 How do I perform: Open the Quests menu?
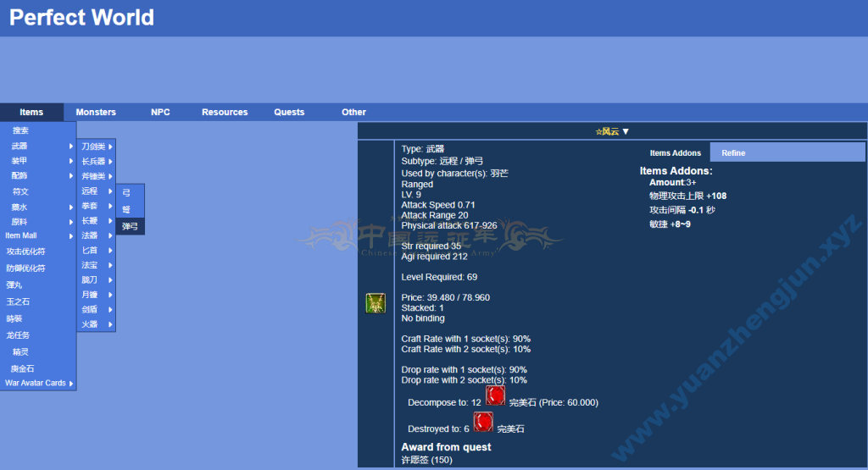coord(289,112)
